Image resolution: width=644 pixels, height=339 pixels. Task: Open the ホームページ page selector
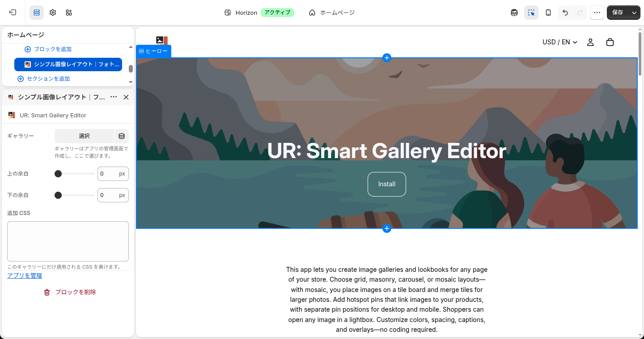pyautogui.click(x=332, y=13)
